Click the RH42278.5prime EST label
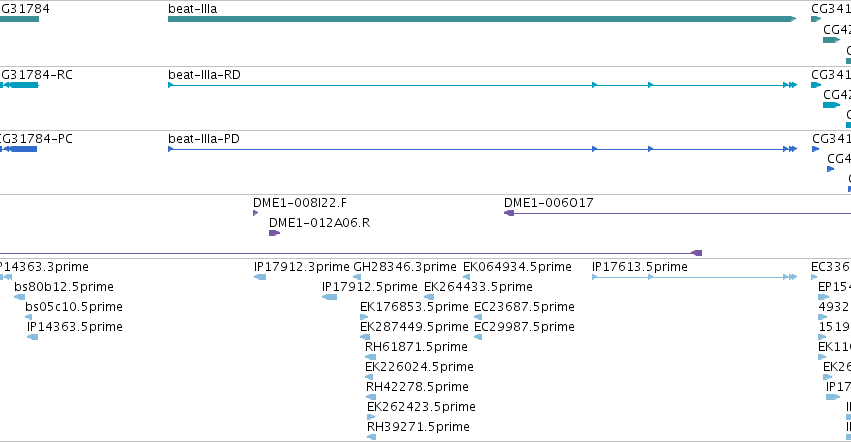851x442 pixels. click(417, 387)
